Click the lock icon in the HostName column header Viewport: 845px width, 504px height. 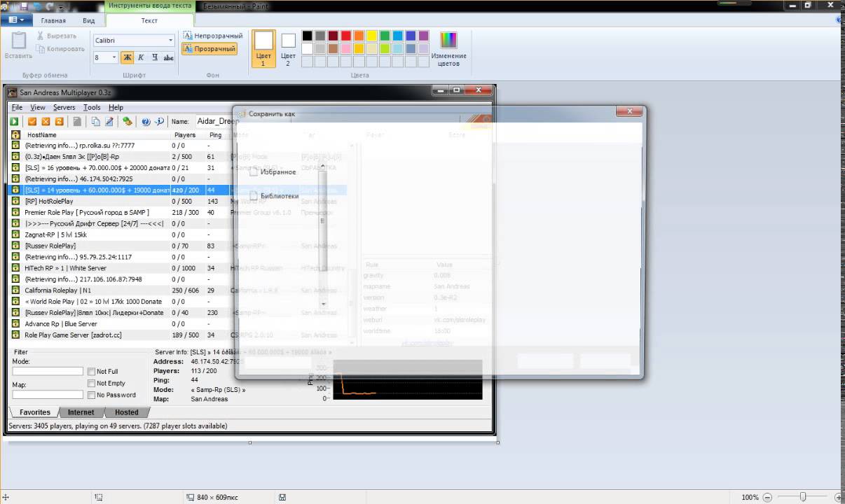(15, 134)
